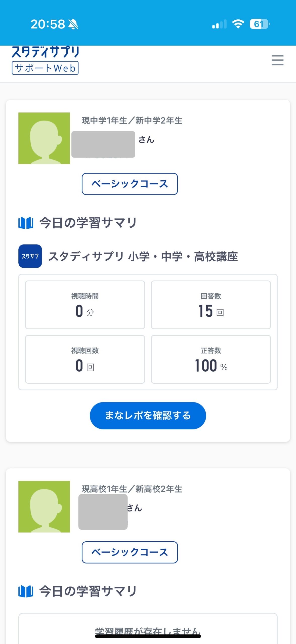Tap the second 今日の学習サマリ book icon
This screenshot has height=644, width=296.
(x=26, y=591)
